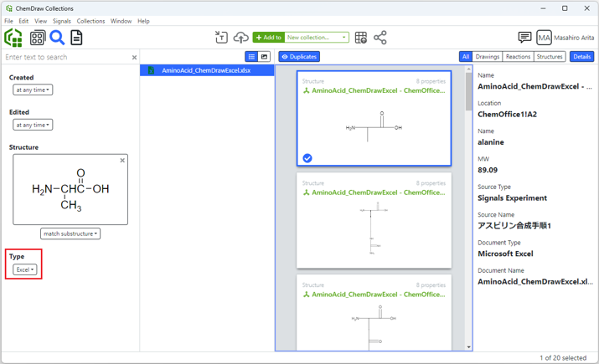Switch to image thumbnail view toggle
Screen dimensions: 599x364
coord(264,57)
